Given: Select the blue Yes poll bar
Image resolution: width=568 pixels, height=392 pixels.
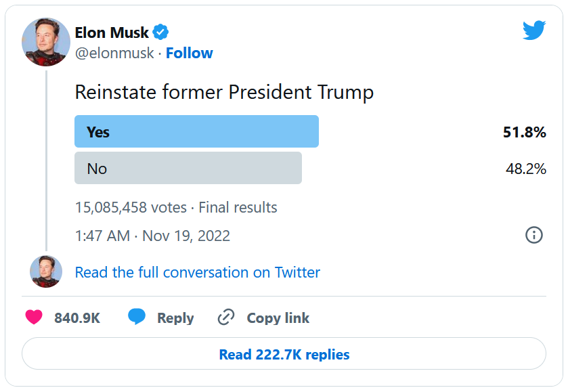Looking at the screenshot, I should (x=196, y=131).
